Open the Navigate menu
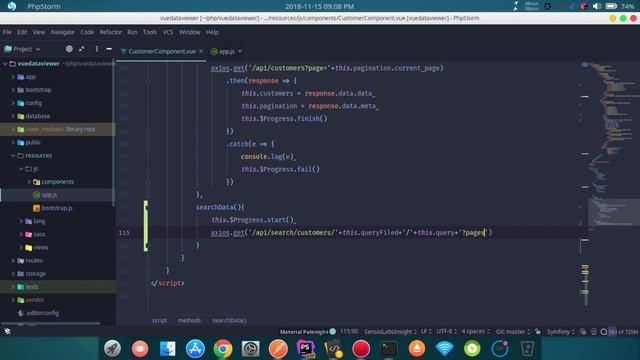Screen dimensions: 640x360 click(x=62, y=32)
